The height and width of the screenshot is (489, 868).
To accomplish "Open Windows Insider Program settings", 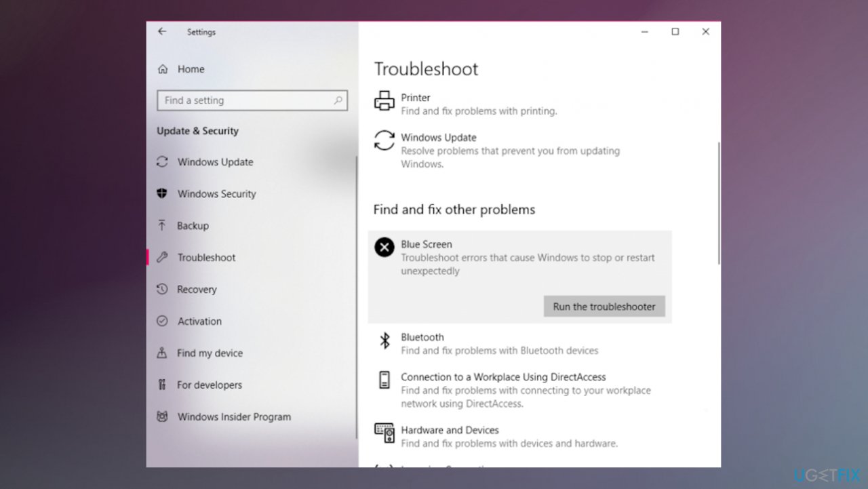I will point(234,417).
